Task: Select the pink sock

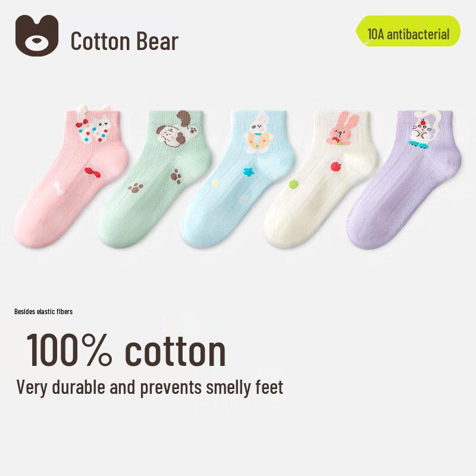Action: pyautogui.click(x=71, y=177)
